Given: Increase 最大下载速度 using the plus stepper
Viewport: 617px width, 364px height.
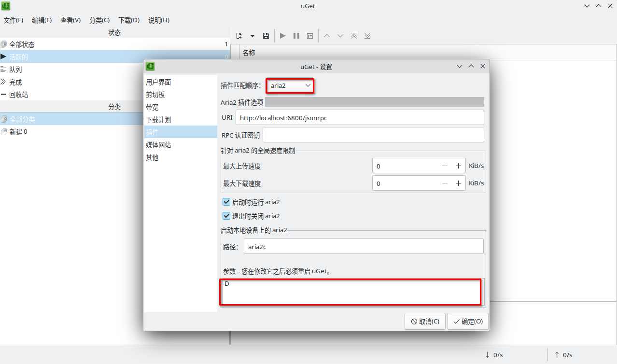Looking at the screenshot, I should point(458,183).
